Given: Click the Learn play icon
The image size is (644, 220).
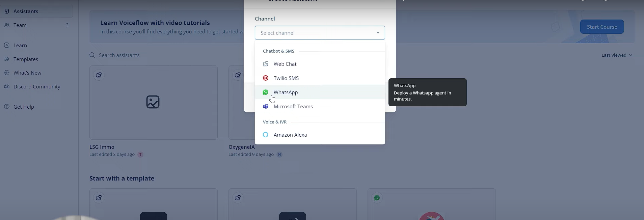Looking at the screenshot, I should click(6, 45).
